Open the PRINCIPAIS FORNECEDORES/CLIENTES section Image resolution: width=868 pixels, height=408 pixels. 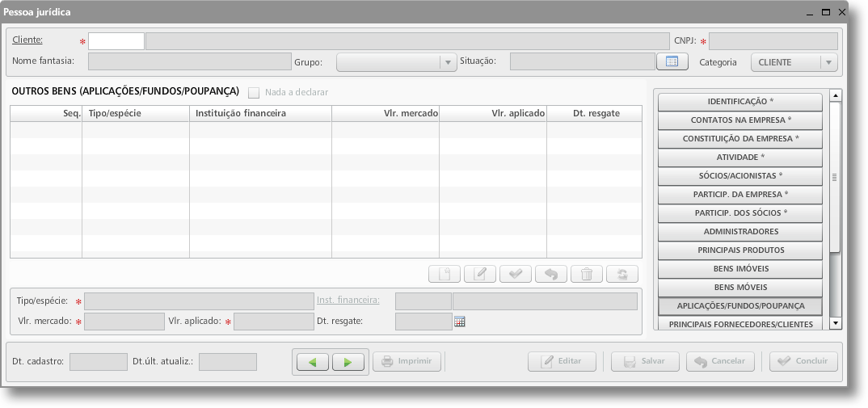[740, 323]
